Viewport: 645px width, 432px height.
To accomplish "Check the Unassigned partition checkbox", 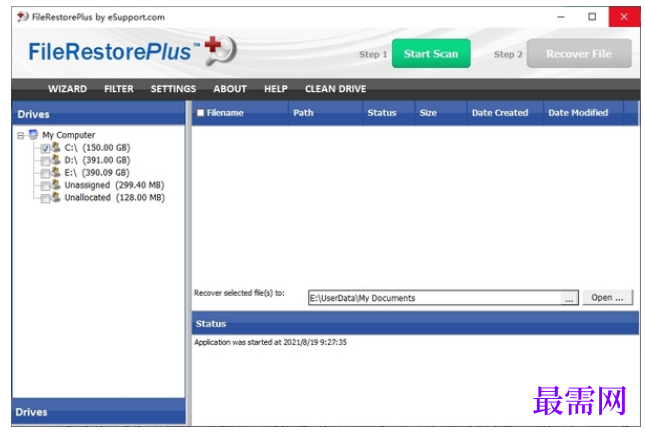I will 45,186.
